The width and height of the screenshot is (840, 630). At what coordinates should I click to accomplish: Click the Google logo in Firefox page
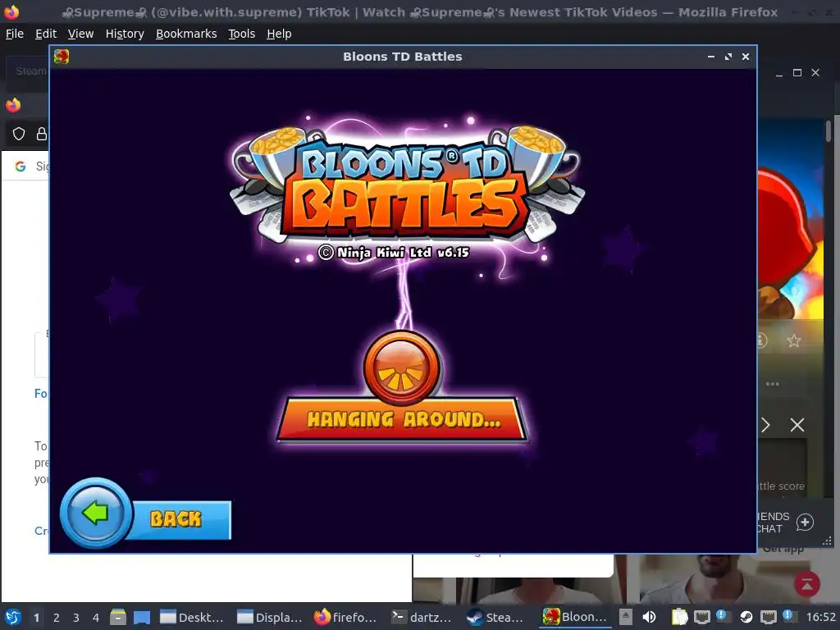click(21, 167)
